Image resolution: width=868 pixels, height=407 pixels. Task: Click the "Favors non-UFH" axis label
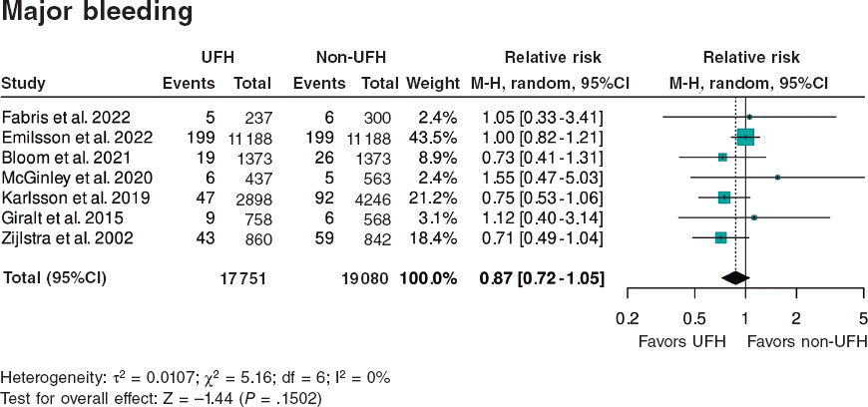coord(806,340)
